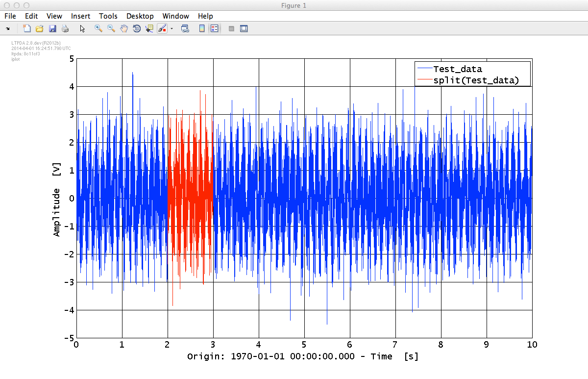Open the Tools menu
588x379 pixels.
(x=108, y=16)
